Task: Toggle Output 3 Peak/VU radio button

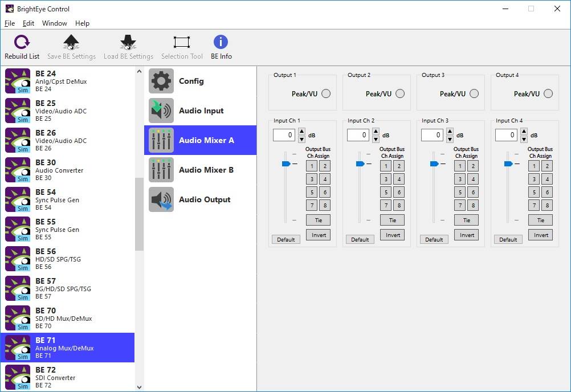Action: click(474, 93)
